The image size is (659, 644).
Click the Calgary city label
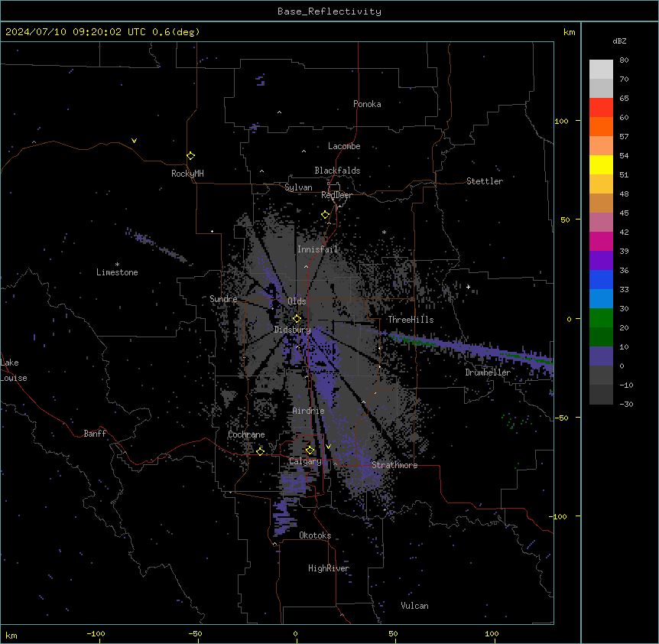[x=305, y=461]
